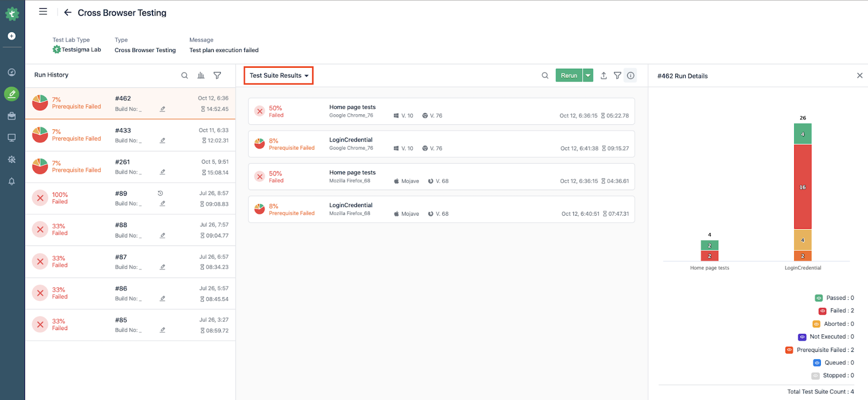Screen dimensions: 868x400
Task: Open Home page tests Google Chrome_76 result
Action: pyautogui.click(x=442, y=111)
